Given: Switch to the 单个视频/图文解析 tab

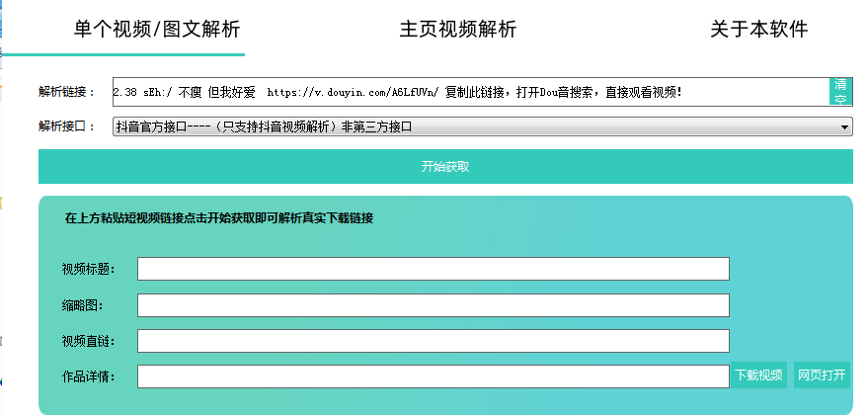Looking at the screenshot, I should click(x=157, y=29).
